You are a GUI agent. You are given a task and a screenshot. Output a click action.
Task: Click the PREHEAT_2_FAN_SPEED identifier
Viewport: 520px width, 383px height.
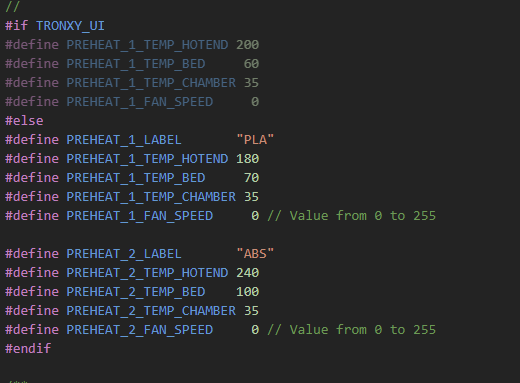click(140, 330)
